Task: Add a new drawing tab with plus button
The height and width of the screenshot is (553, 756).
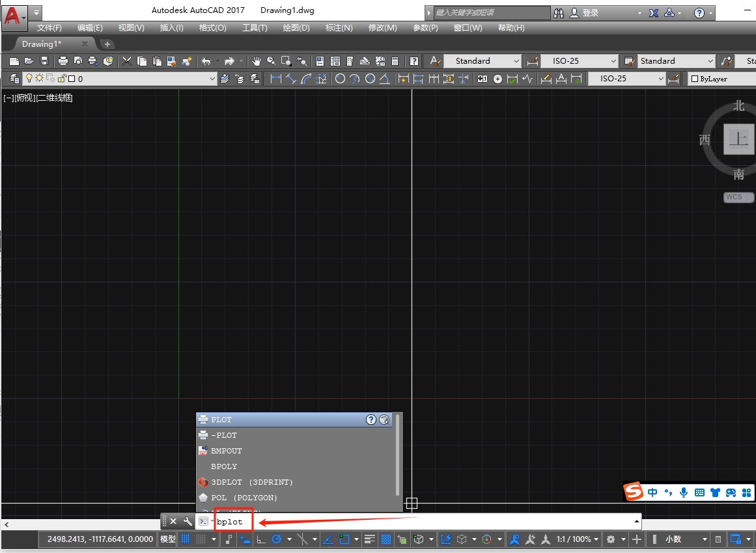Action: (107, 44)
